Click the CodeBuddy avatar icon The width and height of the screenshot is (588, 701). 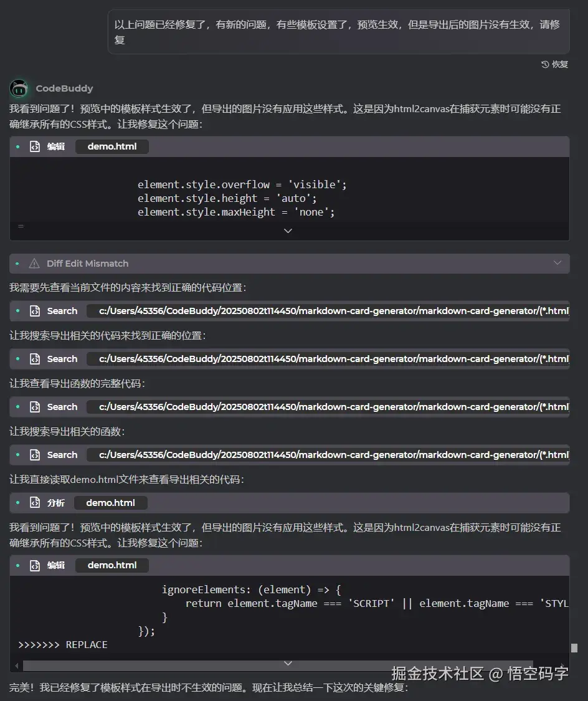(19, 88)
